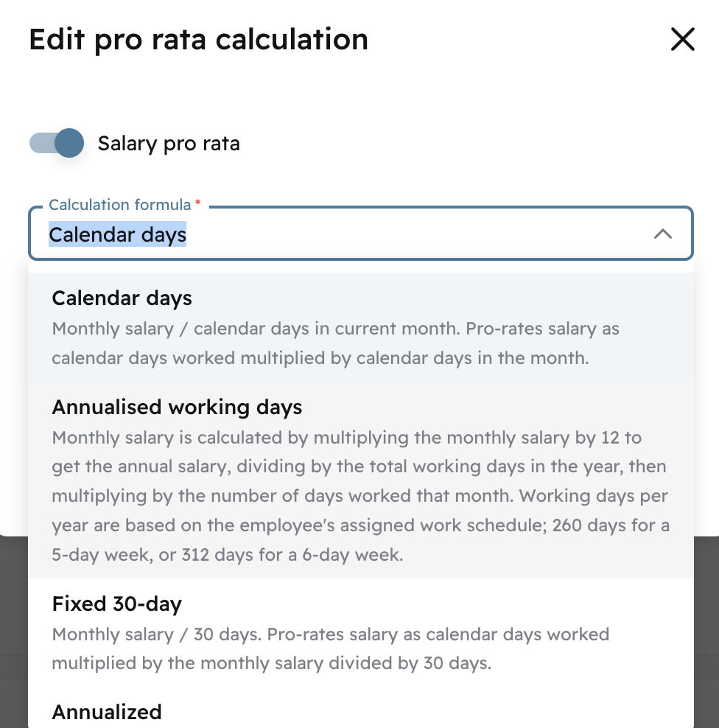The image size is (719, 728).
Task: Click the Edit pro rata calculation title
Action: click(x=198, y=40)
